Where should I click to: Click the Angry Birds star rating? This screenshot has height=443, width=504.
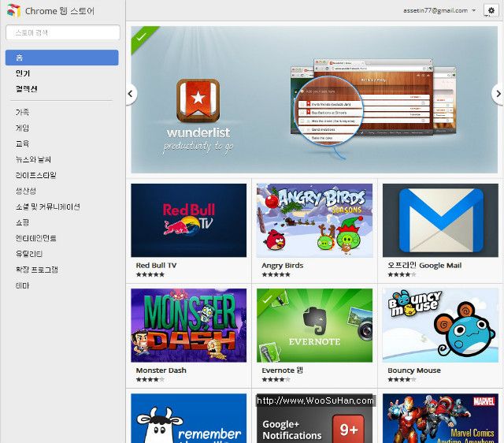(276, 274)
